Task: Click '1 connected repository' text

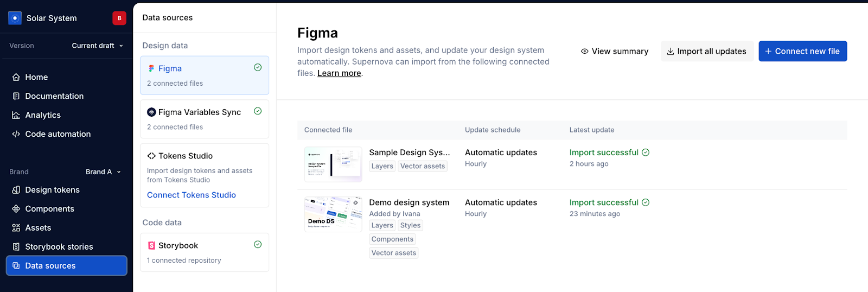Action: pyautogui.click(x=184, y=261)
